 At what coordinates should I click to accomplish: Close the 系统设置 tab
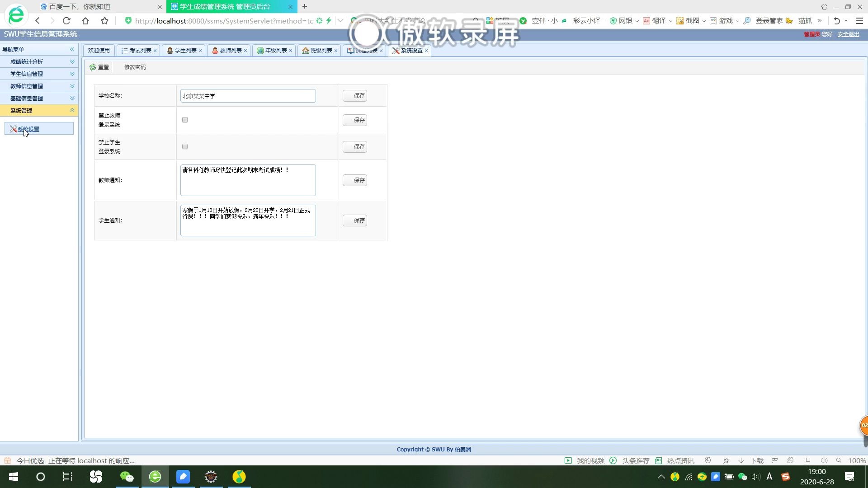pos(426,51)
